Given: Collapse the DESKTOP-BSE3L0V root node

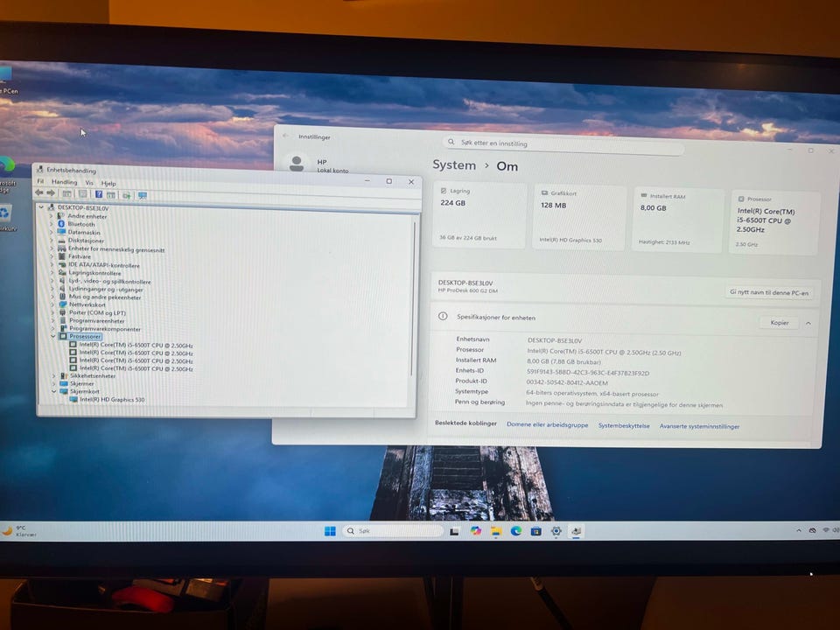Looking at the screenshot, I should (41, 206).
